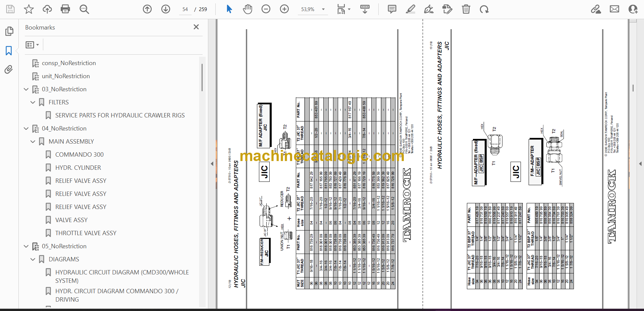This screenshot has width=644, height=311.
Task: Send the file by email
Action: coord(614,9)
